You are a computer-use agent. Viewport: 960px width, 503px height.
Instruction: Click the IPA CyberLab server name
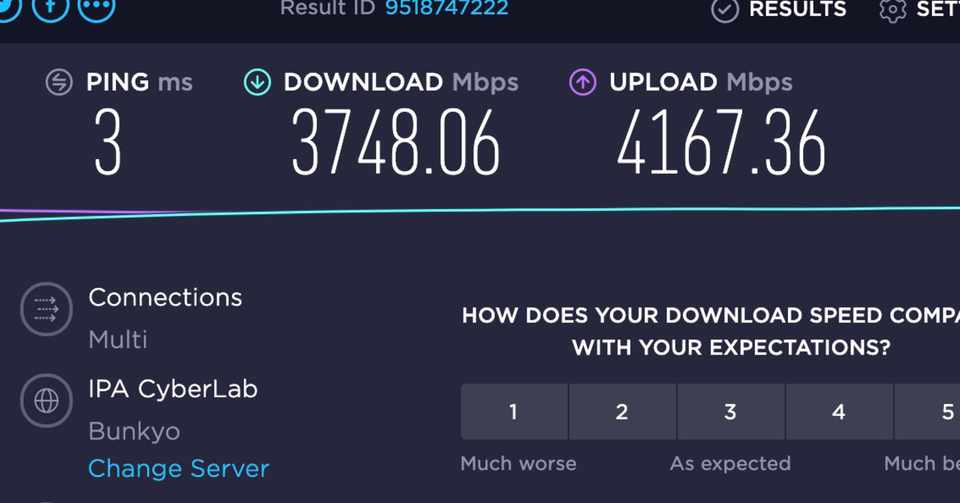coord(173,390)
